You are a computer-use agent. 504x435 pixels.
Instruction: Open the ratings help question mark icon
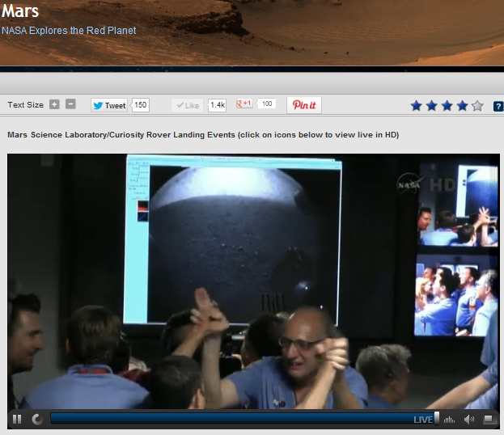[x=498, y=106]
